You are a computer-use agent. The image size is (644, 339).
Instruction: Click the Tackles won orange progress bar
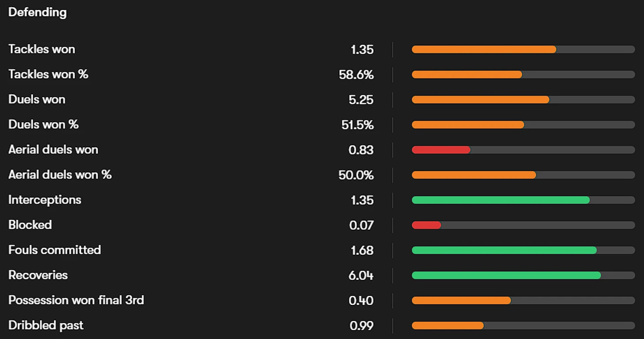(484, 49)
